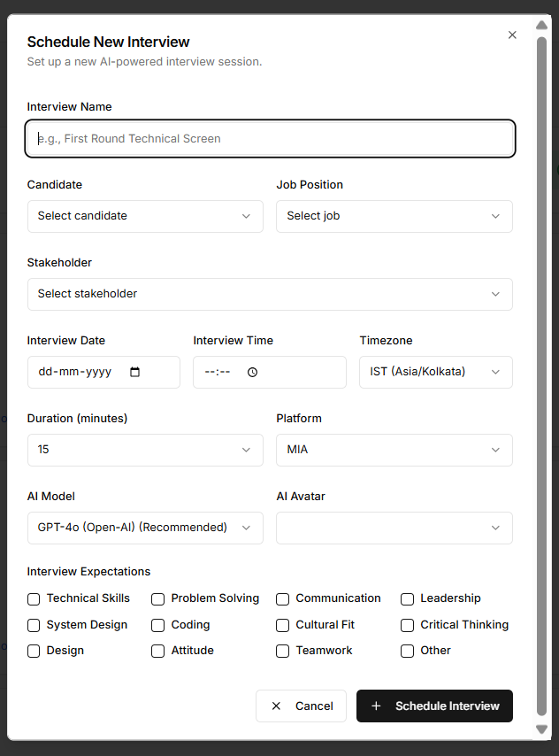Click the clock icon in Interview Time
This screenshot has width=559, height=756.
coord(252,372)
